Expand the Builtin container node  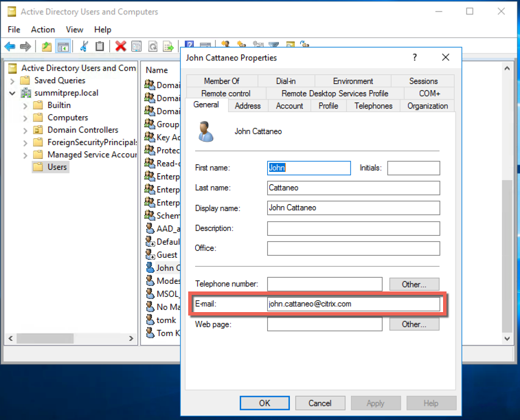click(x=25, y=105)
